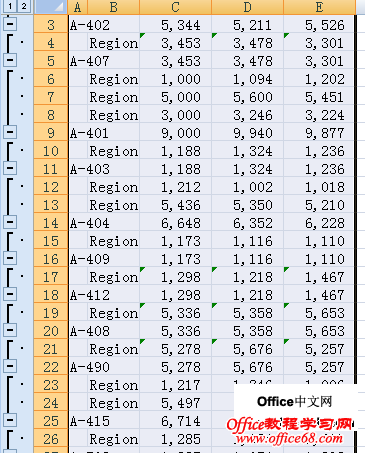Viewport: 365px width, 453px height.
Task: Show outline level 1 only
Action: 10,6
